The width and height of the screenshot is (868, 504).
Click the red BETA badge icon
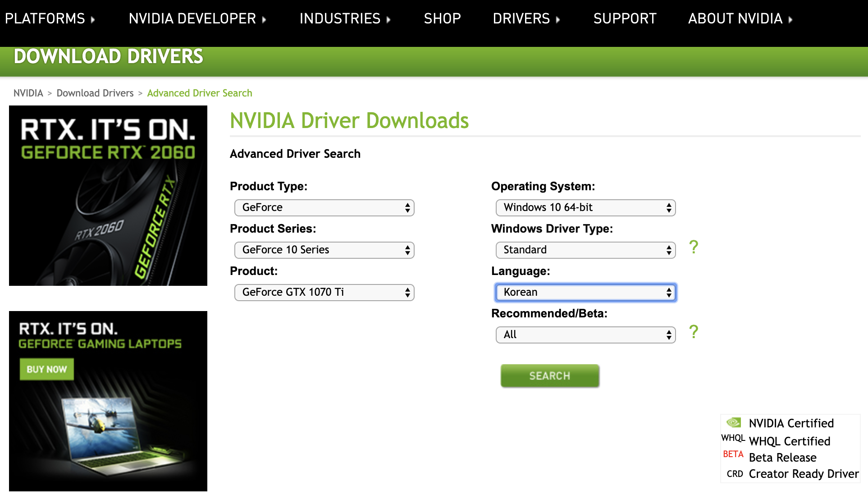tap(733, 454)
